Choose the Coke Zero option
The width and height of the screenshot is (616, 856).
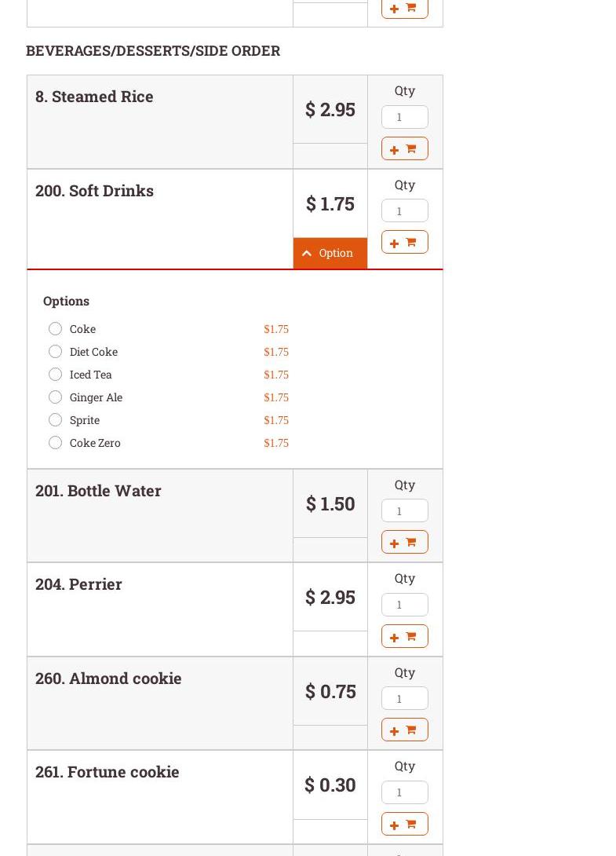pyautogui.click(x=55, y=442)
